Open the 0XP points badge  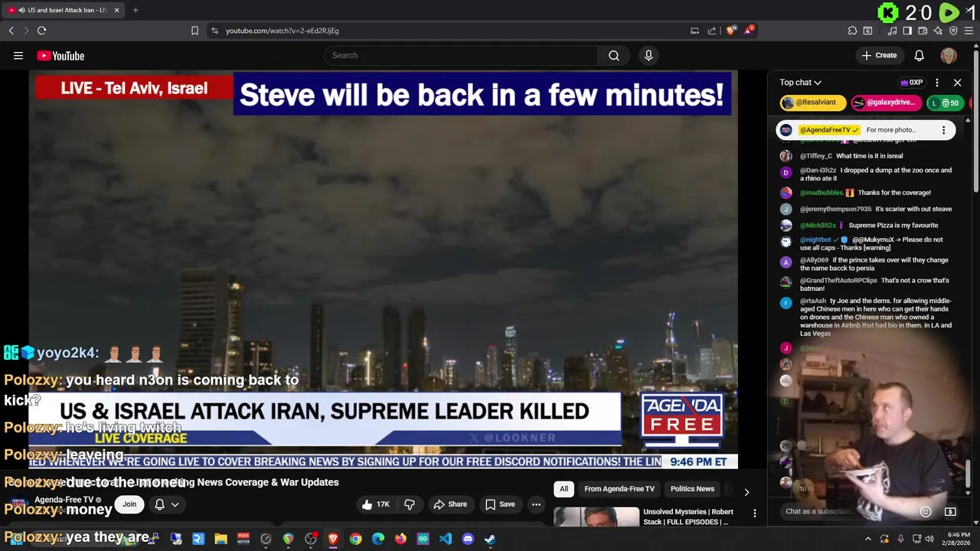coord(911,83)
